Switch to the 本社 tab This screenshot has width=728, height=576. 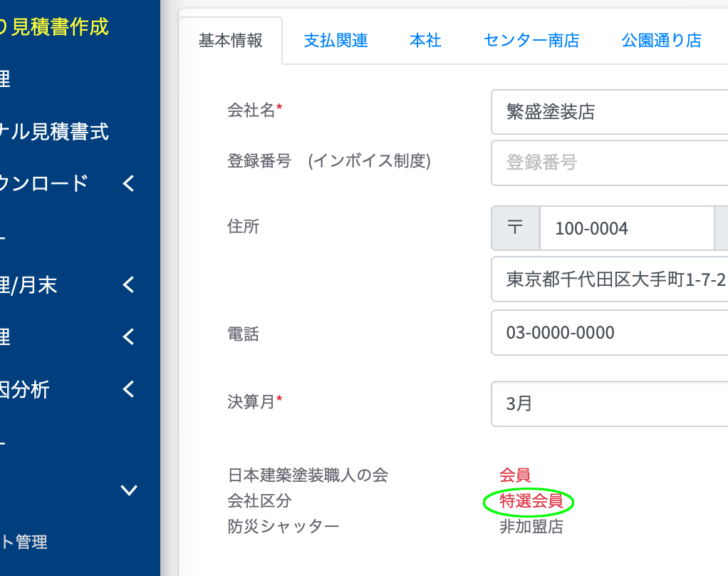pos(425,41)
